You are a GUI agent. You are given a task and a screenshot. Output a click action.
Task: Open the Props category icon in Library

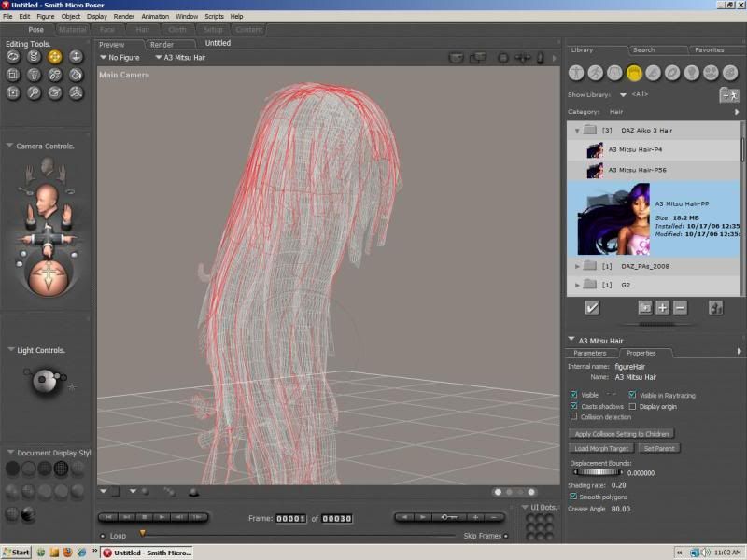click(672, 72)
